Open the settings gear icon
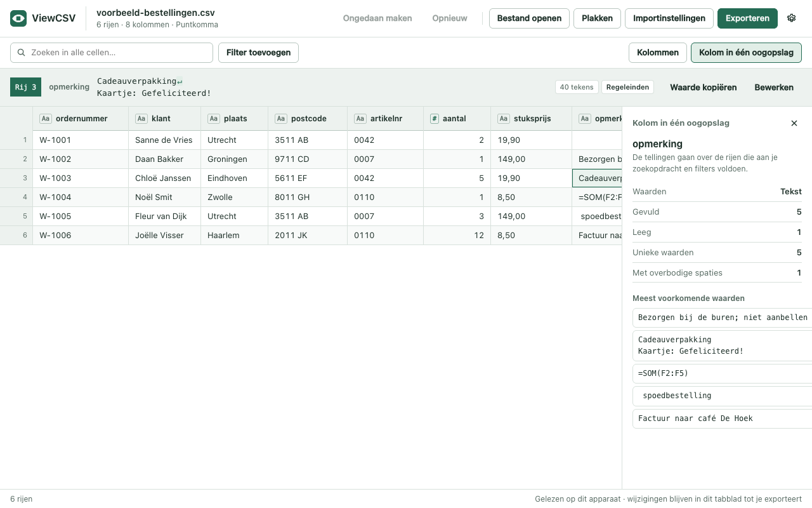 (x=791, y=18)
